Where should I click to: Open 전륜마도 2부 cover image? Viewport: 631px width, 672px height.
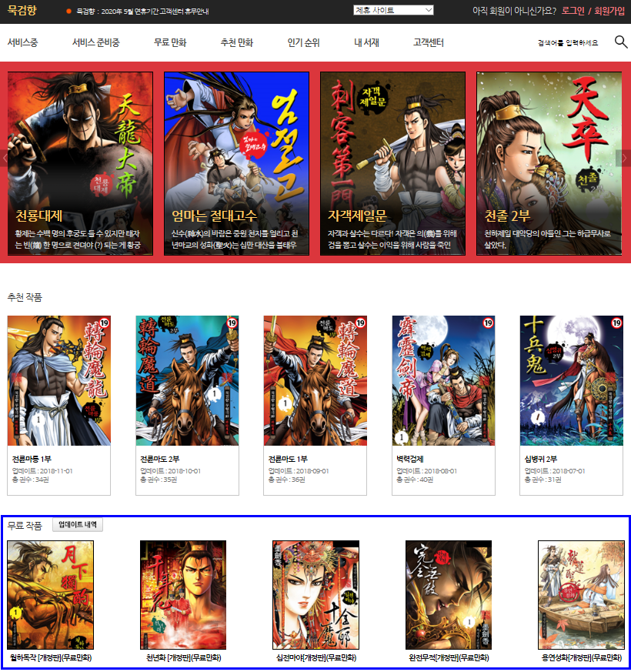[x=187, y=380]
